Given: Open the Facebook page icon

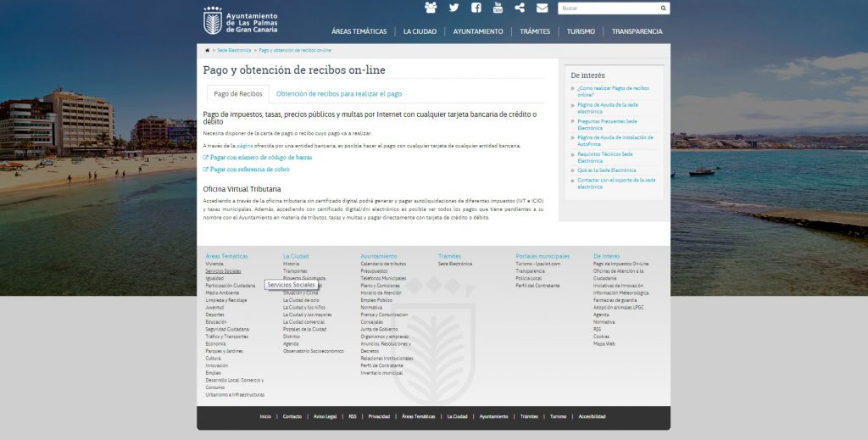Looking at the screenshot, I should 476,8.
